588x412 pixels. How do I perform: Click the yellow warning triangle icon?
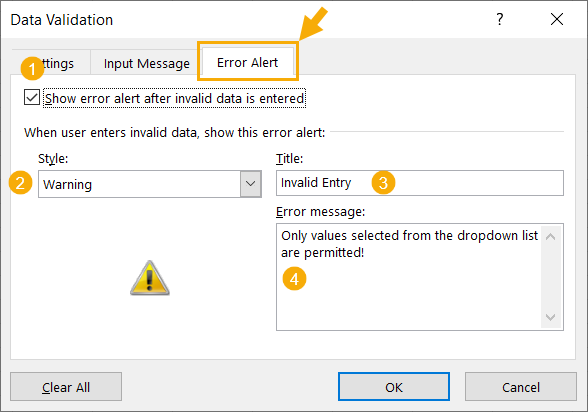150,278
